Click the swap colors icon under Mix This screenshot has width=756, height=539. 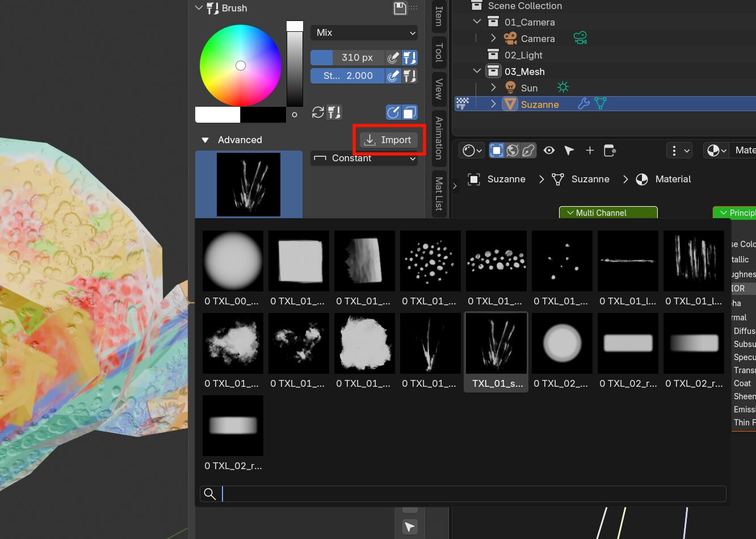(x=318, y=112)
